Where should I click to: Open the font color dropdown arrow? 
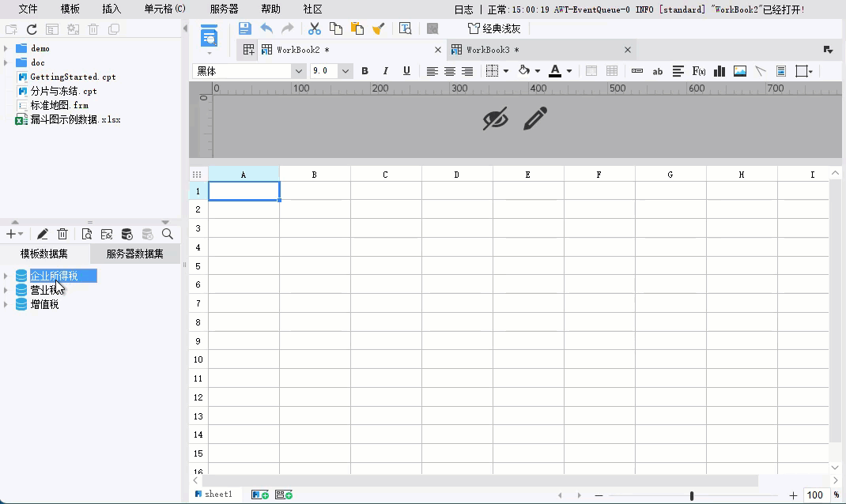tap(569, 71)
